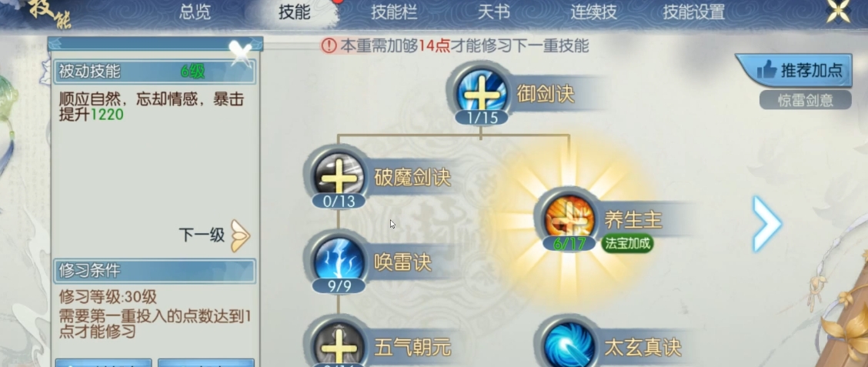Click the 1/15 points counter under 御剑诀
This screenshot has height=367, width=868.
click(x=480, y=118)
